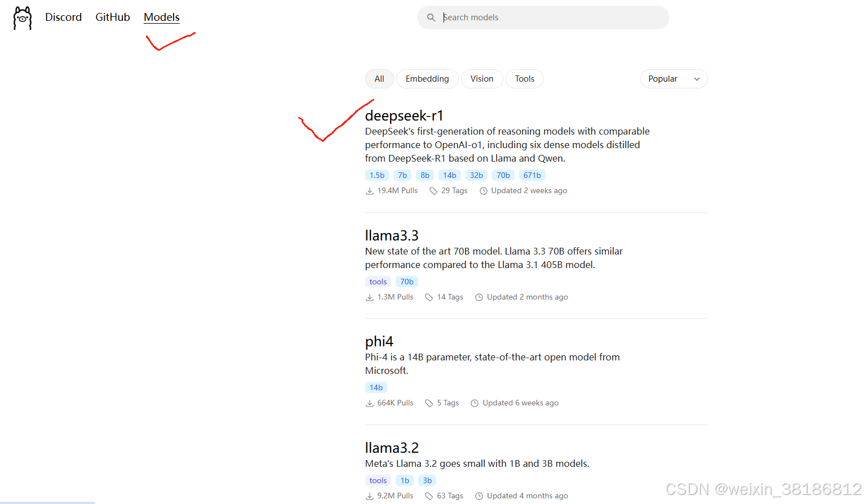This screenshot has height=504, width=864.
Task: Click the deepseek-r1 tags icon
Action: [433, 191]
